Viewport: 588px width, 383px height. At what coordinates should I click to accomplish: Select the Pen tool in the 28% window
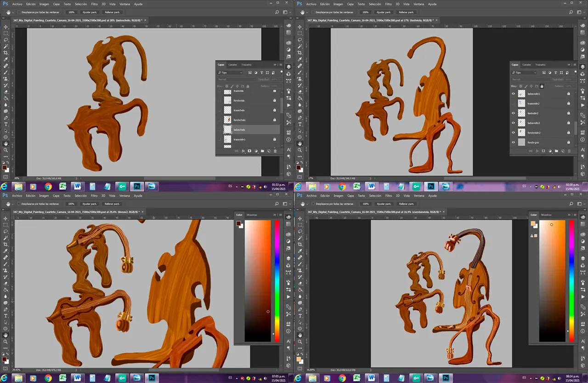pyautogui.click(x=6, y=117)
